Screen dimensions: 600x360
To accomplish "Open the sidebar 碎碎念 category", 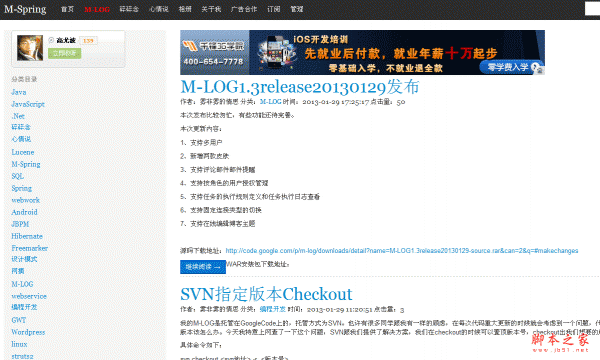I will point(21,127).
